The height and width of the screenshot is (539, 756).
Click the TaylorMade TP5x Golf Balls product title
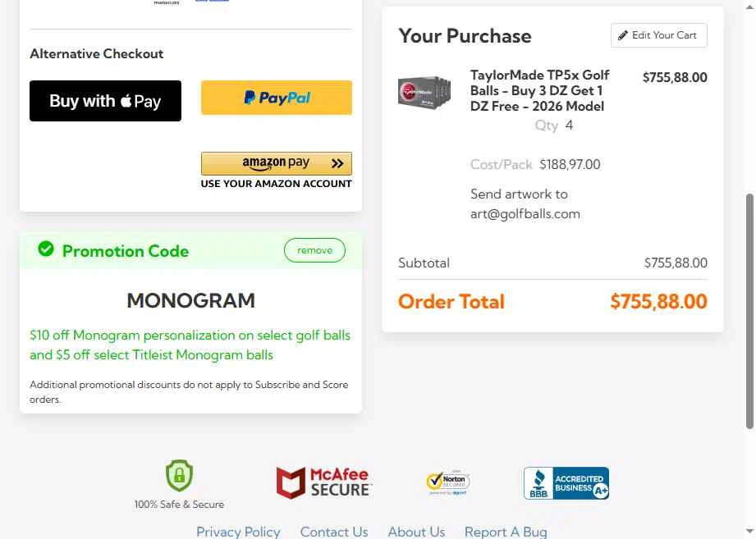point(539,90)
